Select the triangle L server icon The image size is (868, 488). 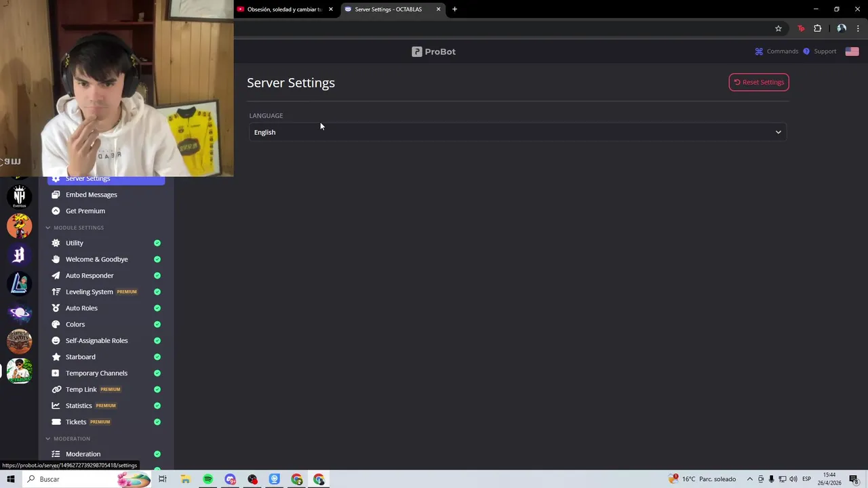[19, 284]
